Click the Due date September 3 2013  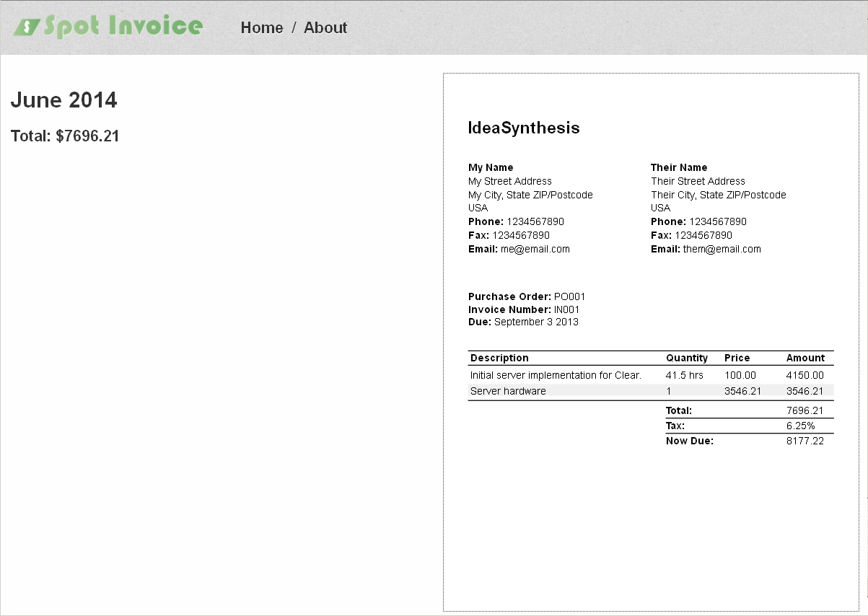pyautogui.click(x=536, y=322)
